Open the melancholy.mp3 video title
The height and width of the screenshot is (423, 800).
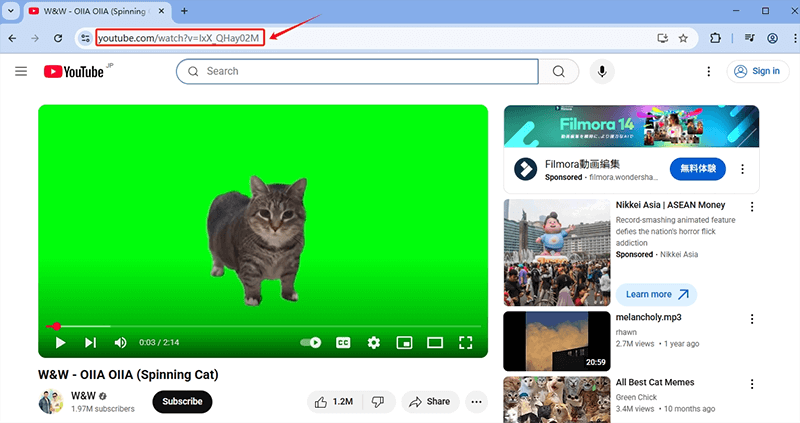tap(648, 317)
